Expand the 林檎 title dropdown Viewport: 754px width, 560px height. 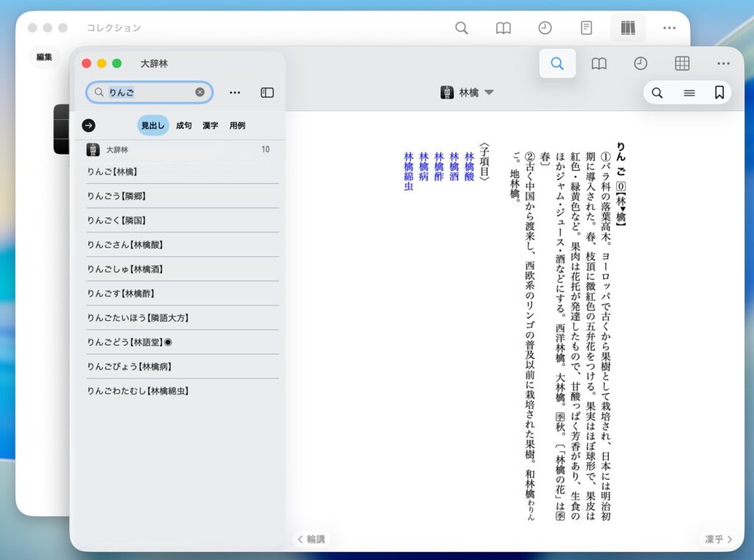click(x=490, y=93)
